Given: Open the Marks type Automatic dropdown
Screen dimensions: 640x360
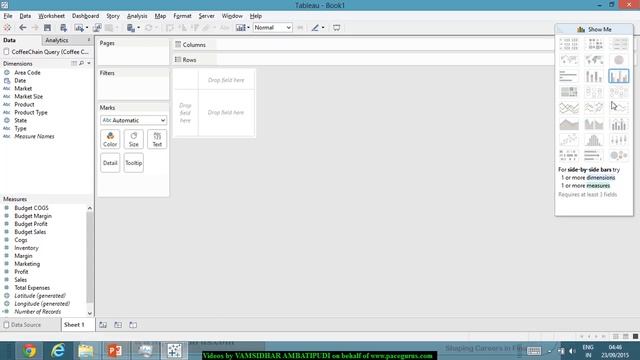Looking at the screenshot, I should [x=133, y=120].
